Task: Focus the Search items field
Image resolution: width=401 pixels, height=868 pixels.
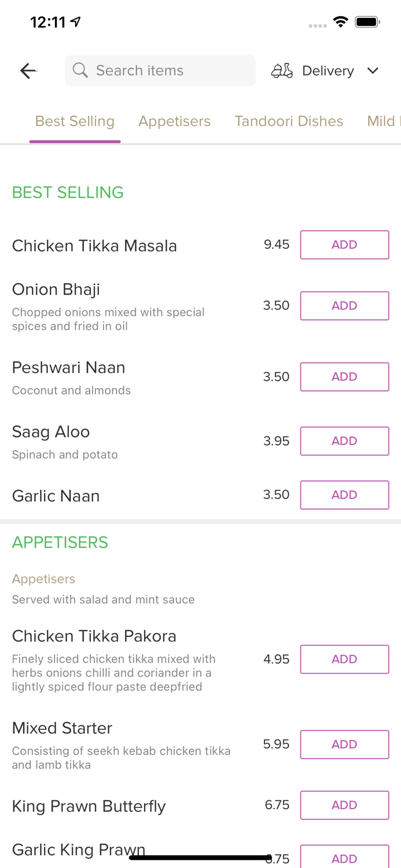Action: [168, 71]
